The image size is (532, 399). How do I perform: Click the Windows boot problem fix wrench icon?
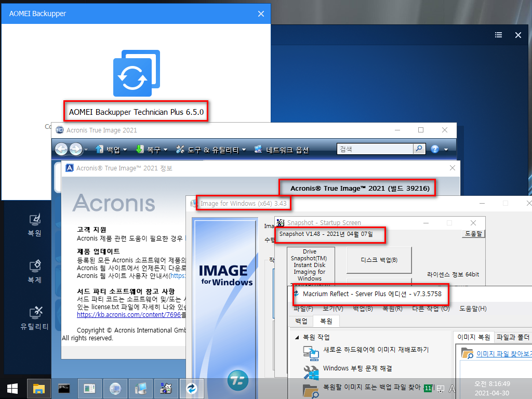point(311,372)
